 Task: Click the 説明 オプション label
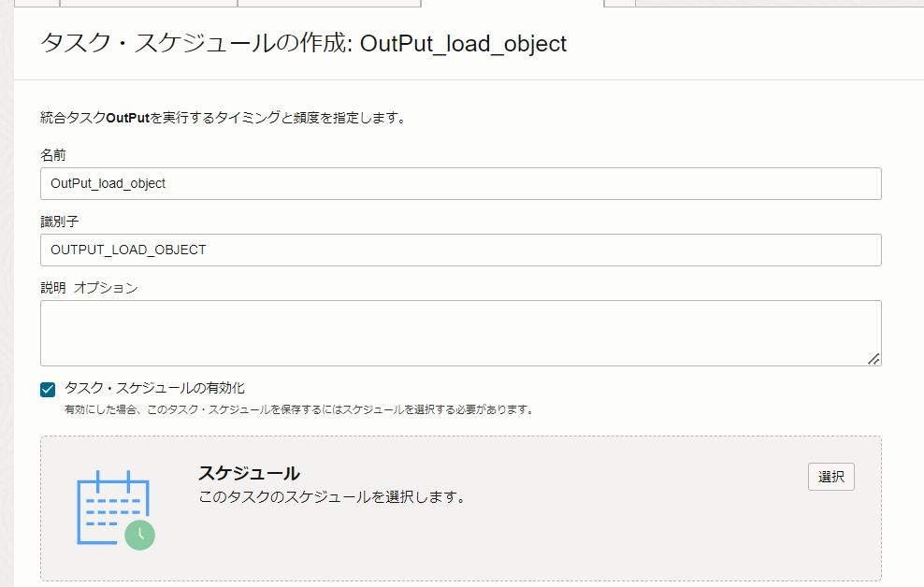pyautogui.click(x=89, y=287)
